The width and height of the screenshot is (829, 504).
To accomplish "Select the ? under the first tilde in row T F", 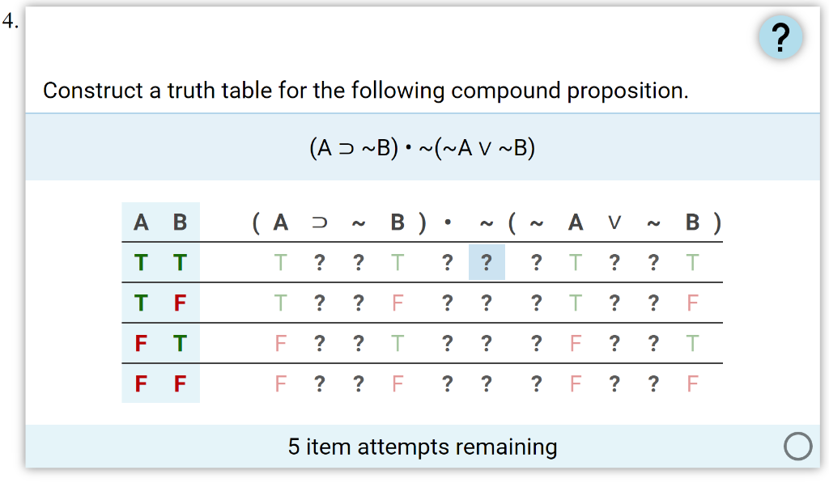I will pyautogui.click(x=359, y=303).
